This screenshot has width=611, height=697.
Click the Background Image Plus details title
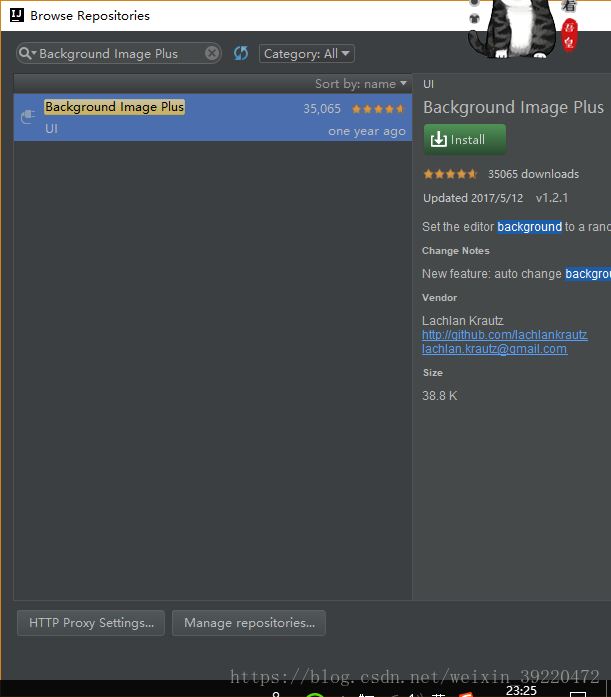tap(513, 108)
